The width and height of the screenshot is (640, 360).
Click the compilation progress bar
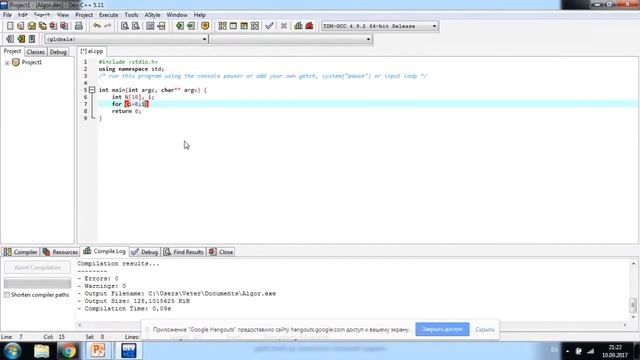pyautogui.click(x=38, y=283)
